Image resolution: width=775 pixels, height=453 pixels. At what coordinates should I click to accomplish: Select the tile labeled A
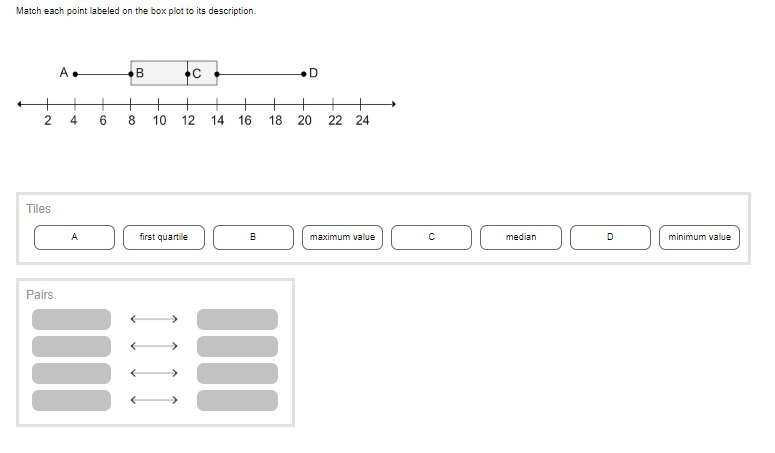tap(74, 237)
